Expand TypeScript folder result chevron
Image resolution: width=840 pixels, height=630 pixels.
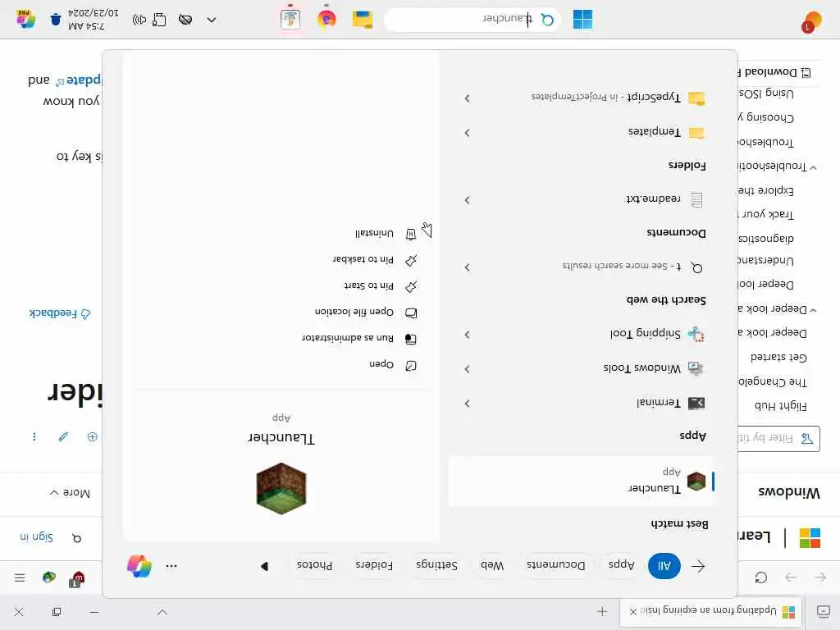point(467,98)
